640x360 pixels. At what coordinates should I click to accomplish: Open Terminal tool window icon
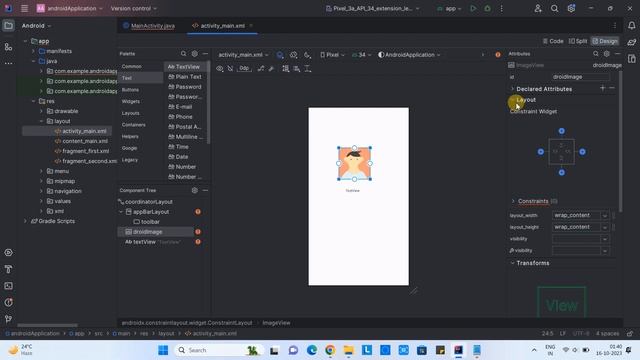click(8, 286)
